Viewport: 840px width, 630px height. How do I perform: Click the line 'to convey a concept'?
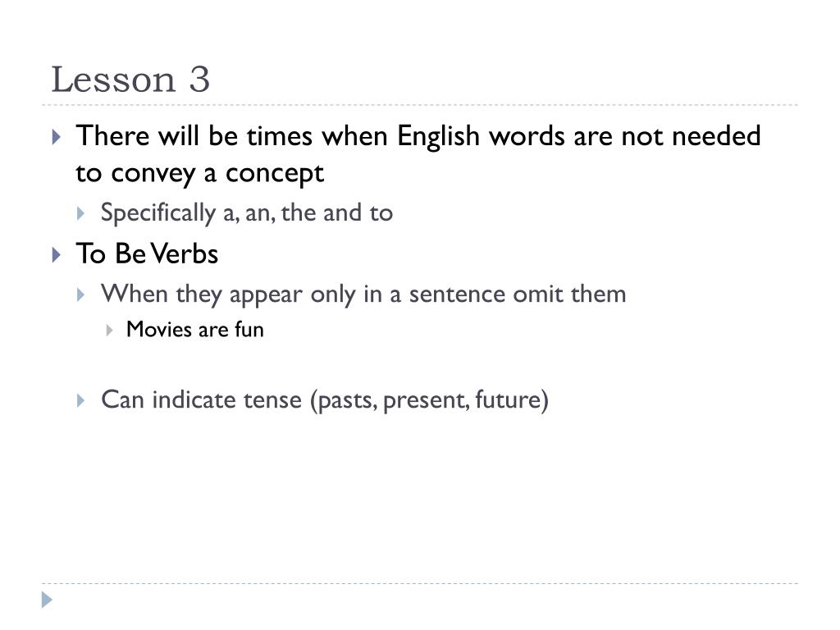200,173
